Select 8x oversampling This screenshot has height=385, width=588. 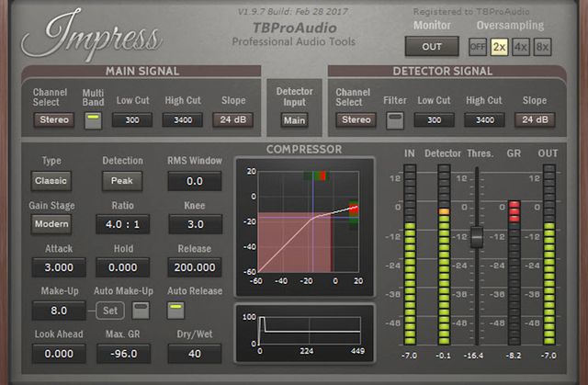(542, 47)
